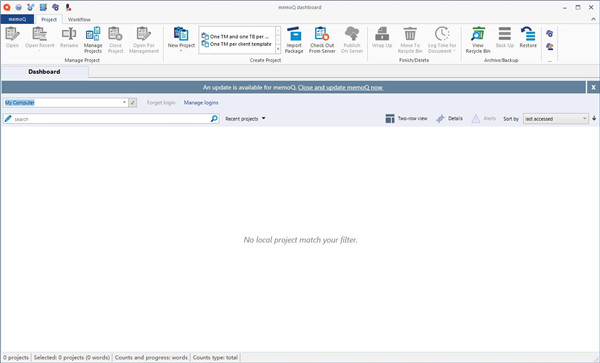The width and height of the screenshot is (600, 363).
Task: Click the Counts type: total status entry
Action: [x=215, y=357]
